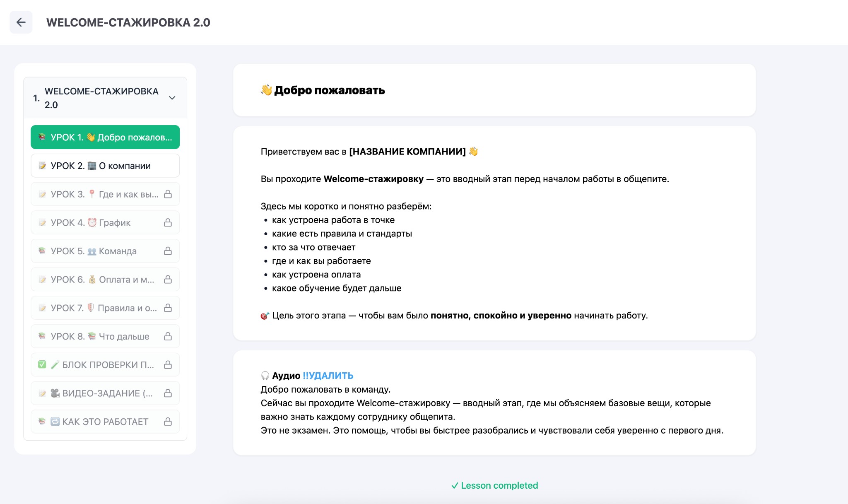Click lock icon on УРОК 4 График

pyautogui.click(x=168, y=223)
